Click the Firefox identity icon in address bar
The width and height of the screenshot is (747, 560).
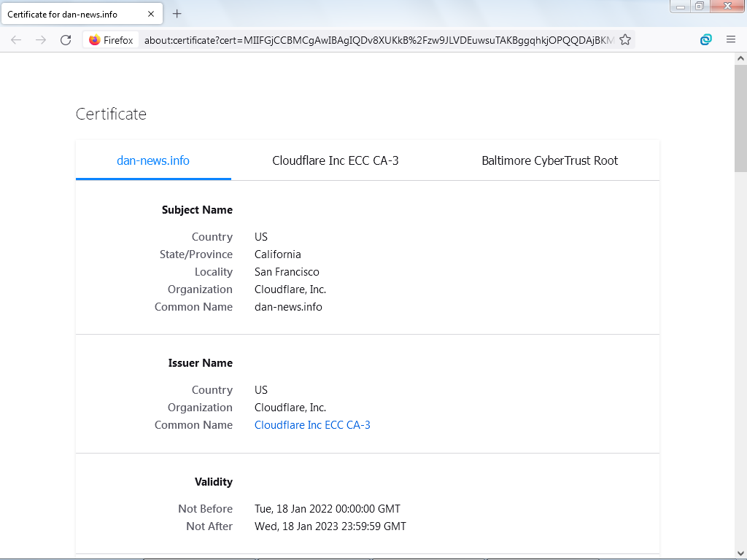coord(111,40)
